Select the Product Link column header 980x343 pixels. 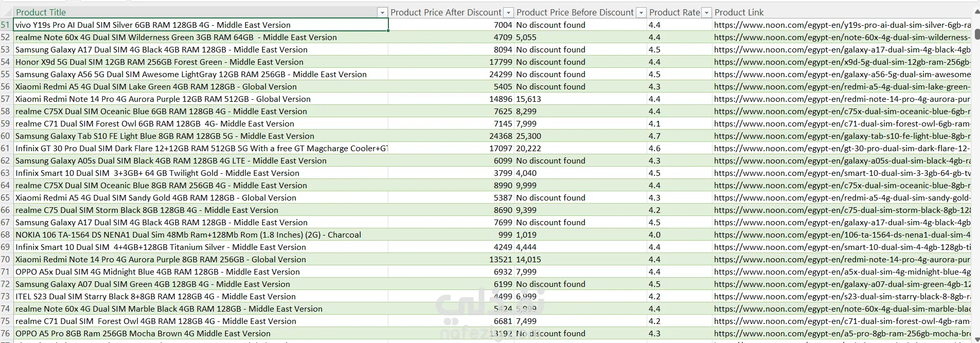pos(842,12)
